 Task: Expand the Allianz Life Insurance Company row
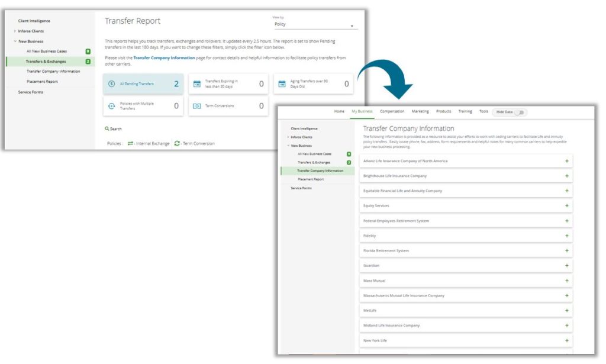566,161
